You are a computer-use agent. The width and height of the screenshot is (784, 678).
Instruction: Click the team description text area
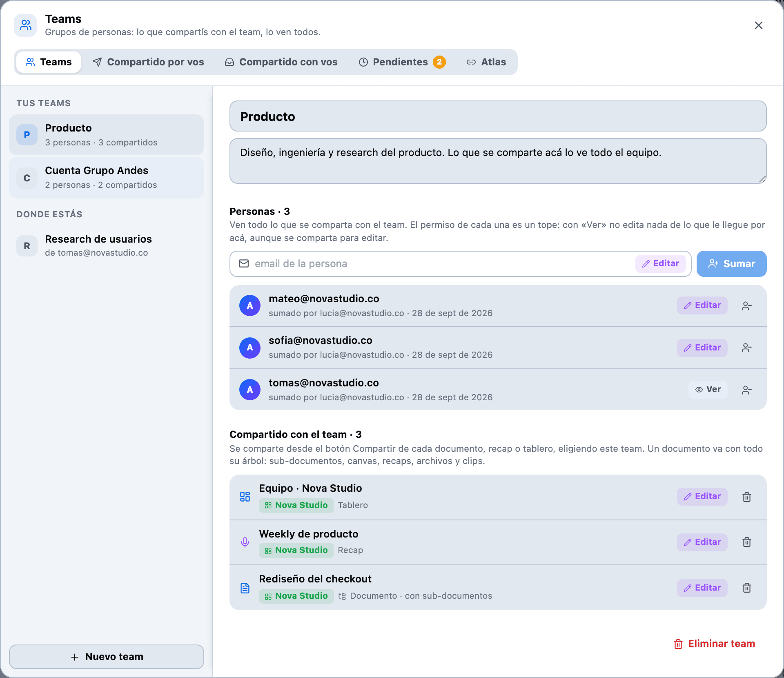(x=498, y=161)
